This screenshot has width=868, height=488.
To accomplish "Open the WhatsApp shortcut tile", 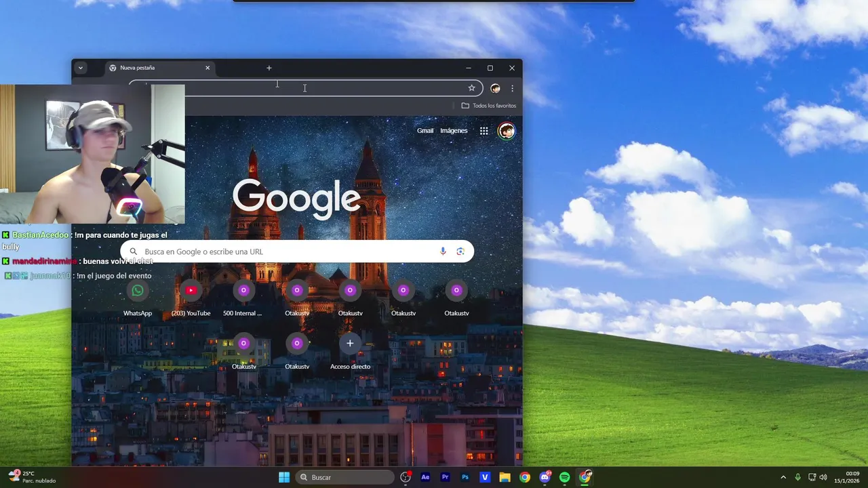I will tap(138, 299).
